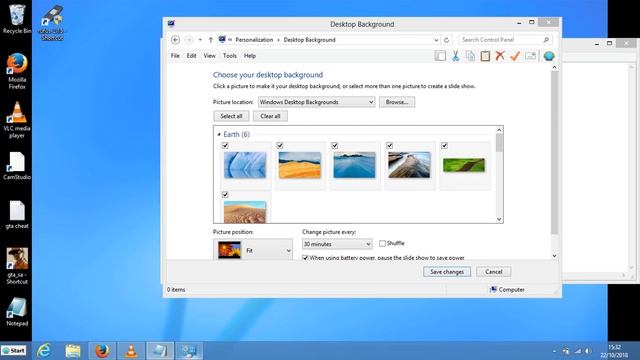
Task: Go up one level with the Up arrow
Action: [x=211, y=40]
